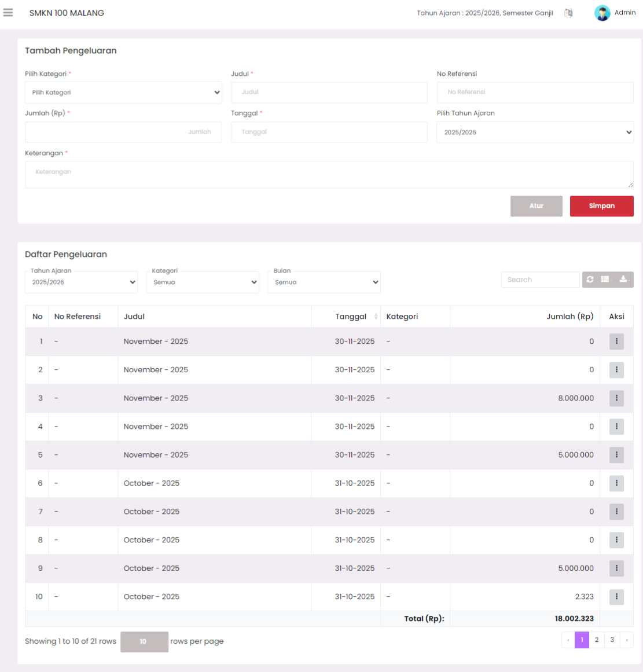Jump to page 3 of results

612,640
